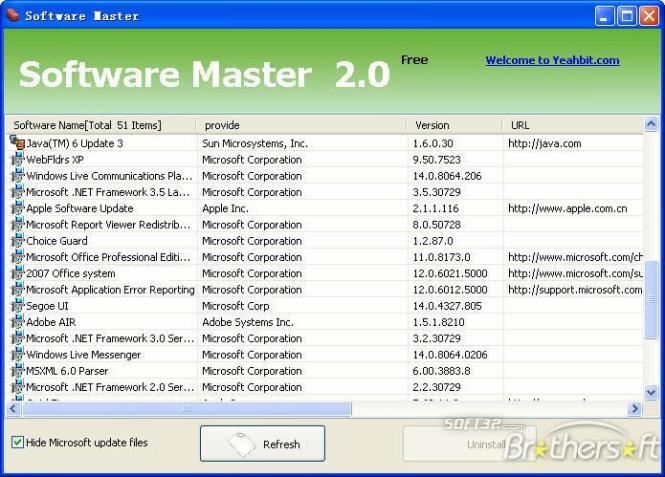665x477 pixels.
Task: Open the Welcome to Yeahbit.com link
Action: [x=552, y=60]
